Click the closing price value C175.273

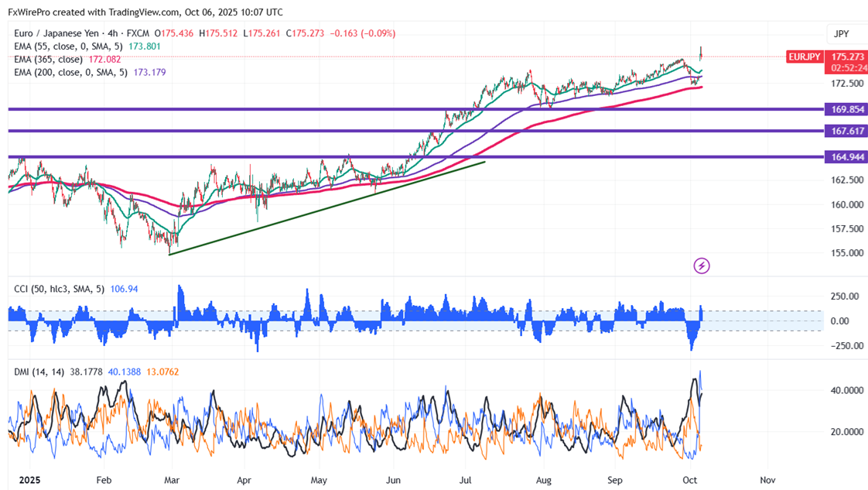point(305,33)
